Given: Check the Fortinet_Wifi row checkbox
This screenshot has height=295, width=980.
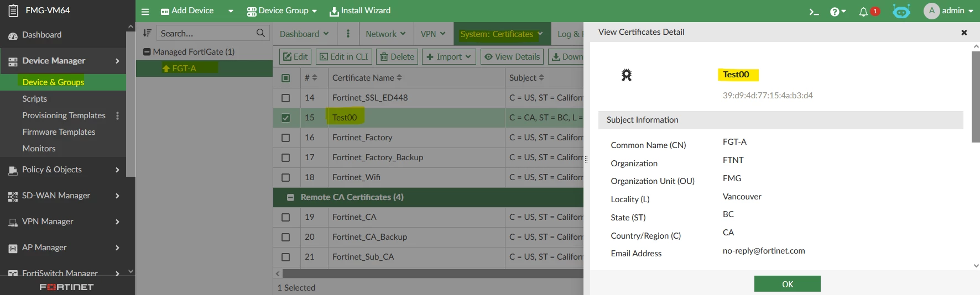Looking at the screenshot, I should point(285,177).
